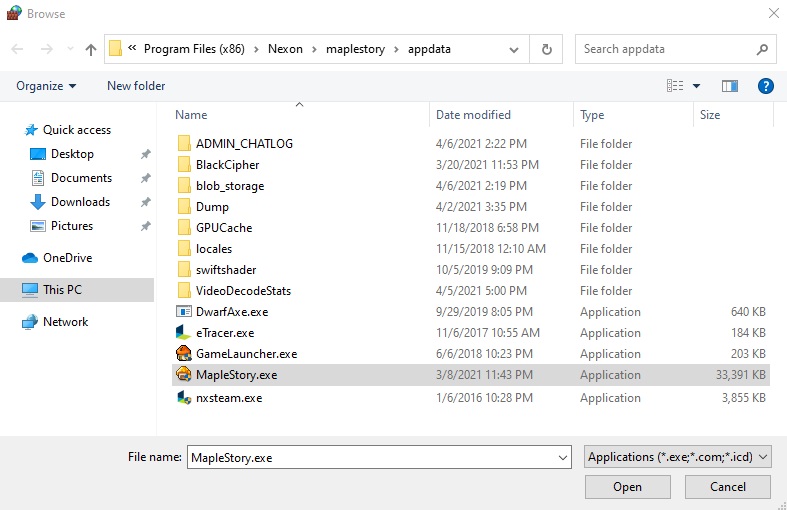Screen dimensions: 787x510
Task: Open File name history dropdown
Action: (x=562, y=458)
